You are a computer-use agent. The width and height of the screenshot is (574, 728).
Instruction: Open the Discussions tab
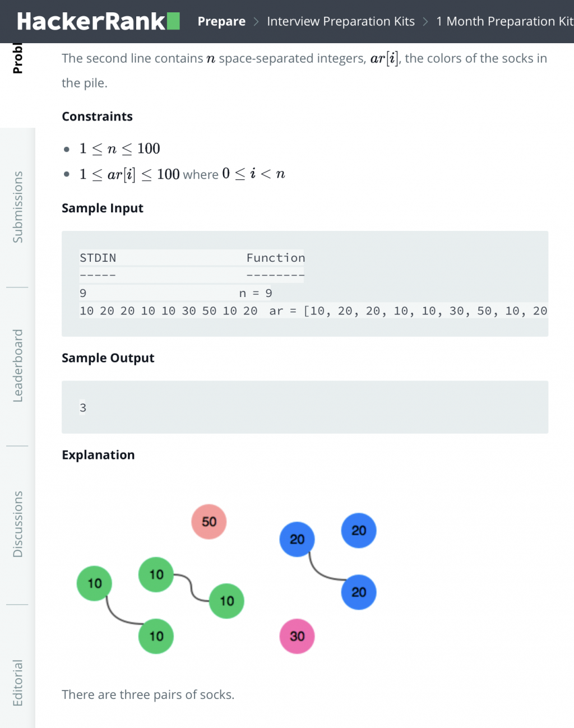click(17, 524)
